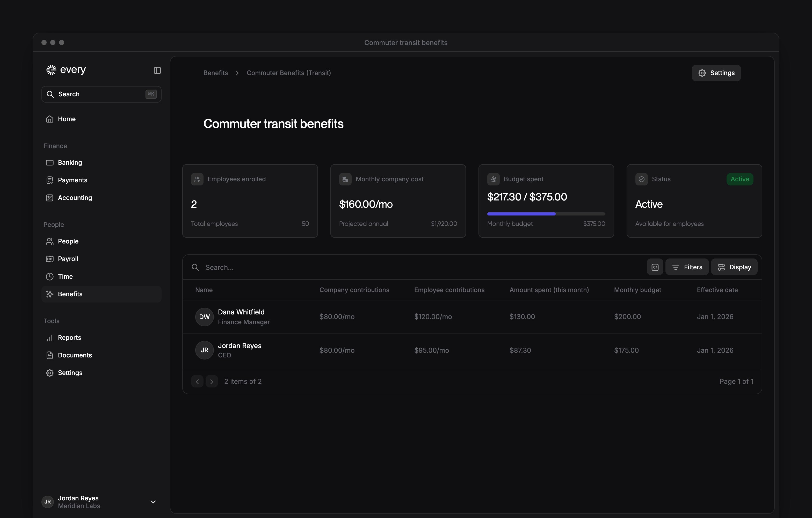Go to next page arrow
This screenshot has height=518, width=812.
pyautogui.click(x=212, y=382)
